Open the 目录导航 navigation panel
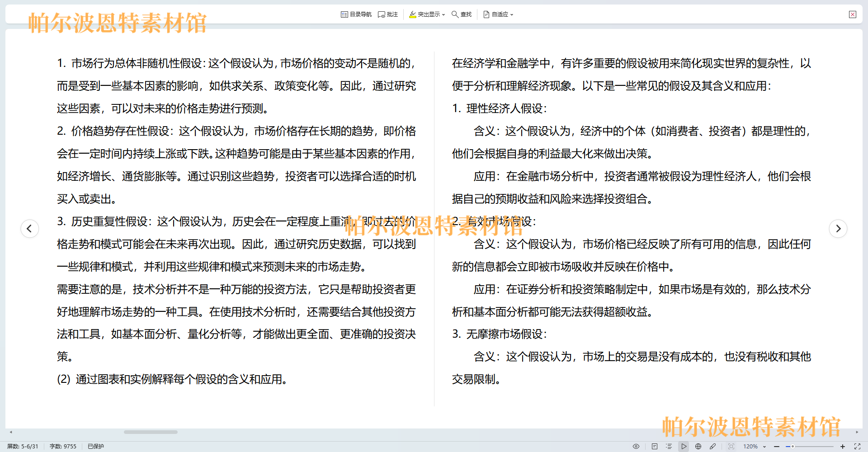868x452 pixels. (x=356, y=14)
